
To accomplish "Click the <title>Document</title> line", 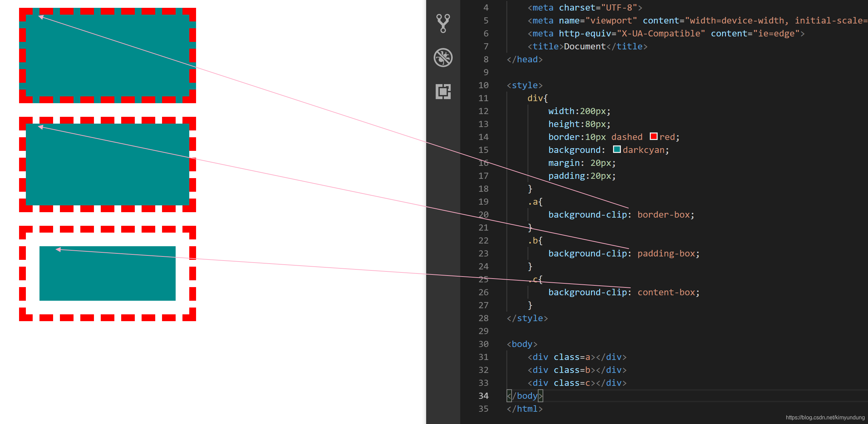I will point(588,46).
